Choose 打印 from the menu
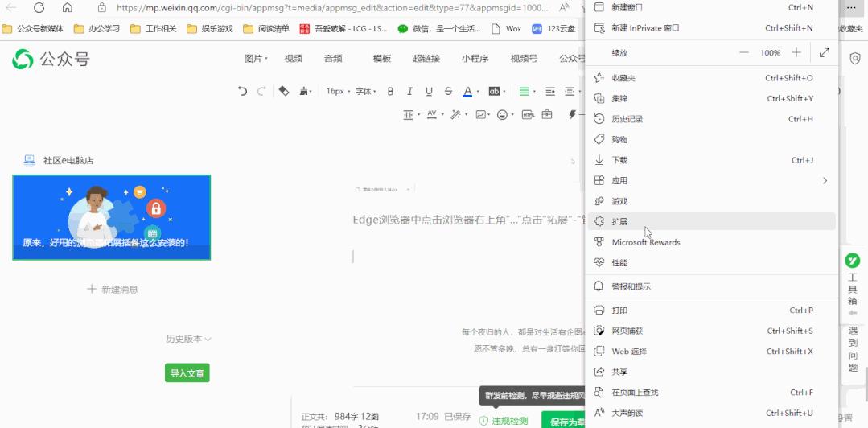 [x=711, y=310]
